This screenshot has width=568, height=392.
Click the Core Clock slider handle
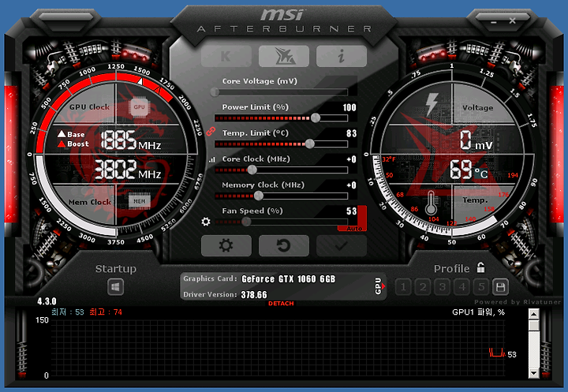pyautogui.click(x=252, y=170)
